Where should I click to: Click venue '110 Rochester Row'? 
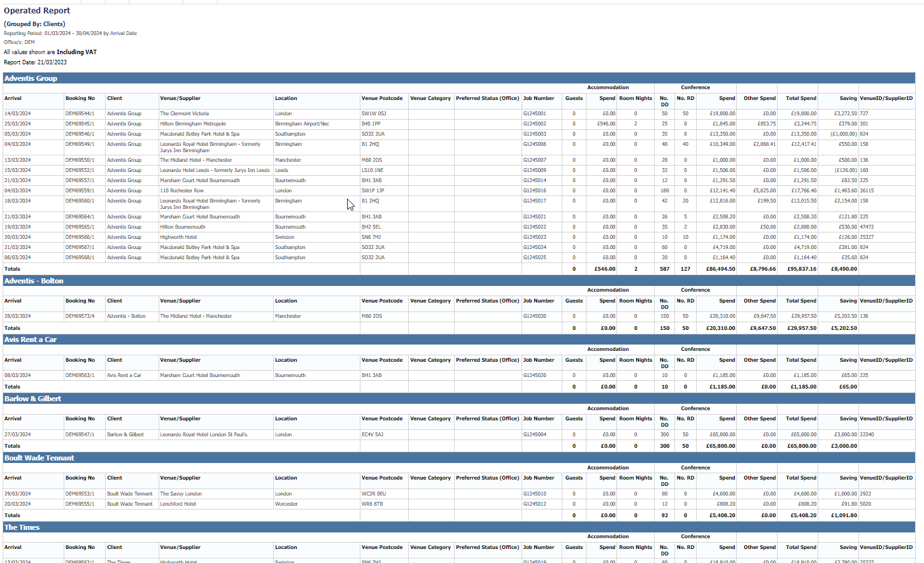181,190
